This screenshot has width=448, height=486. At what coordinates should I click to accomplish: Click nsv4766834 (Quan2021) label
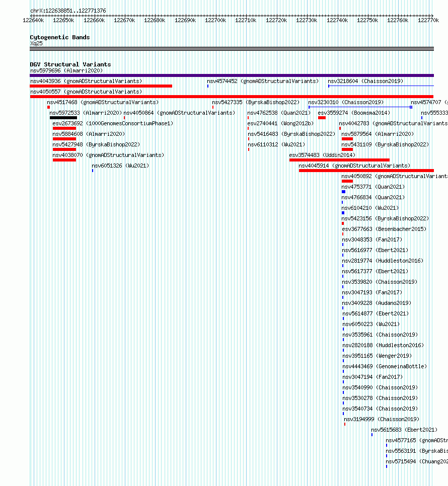(x=373, y=197)
